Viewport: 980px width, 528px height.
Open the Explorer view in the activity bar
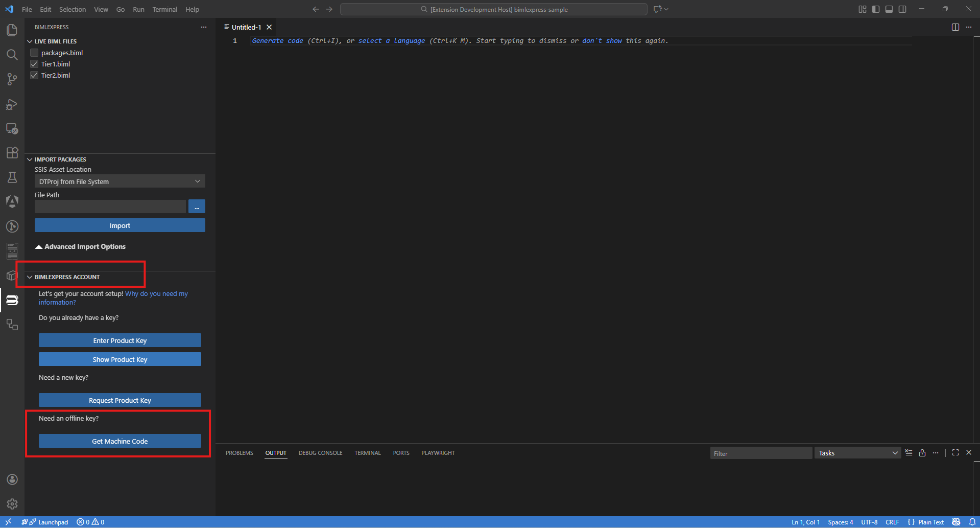(x=12, y=30)
